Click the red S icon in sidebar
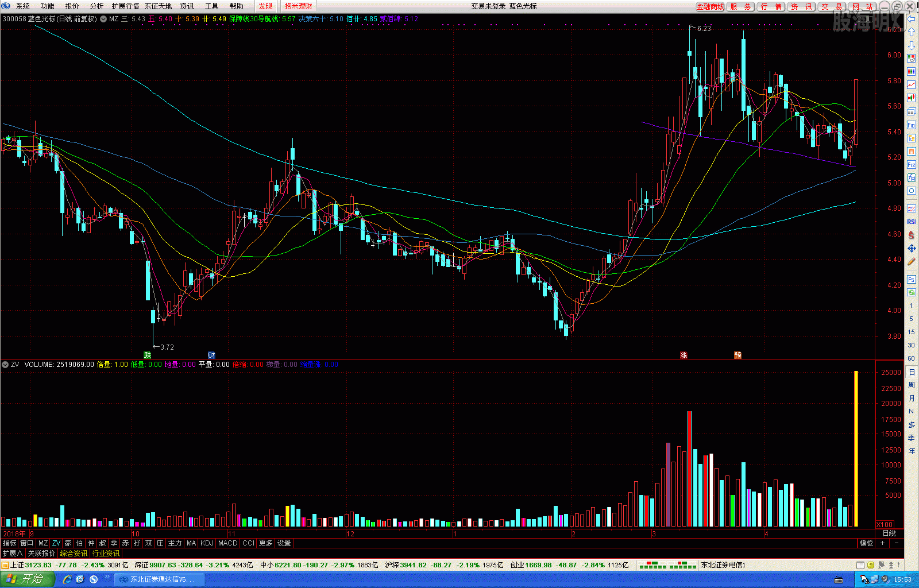The image size is (919, 588). click(x=912, y=235)
